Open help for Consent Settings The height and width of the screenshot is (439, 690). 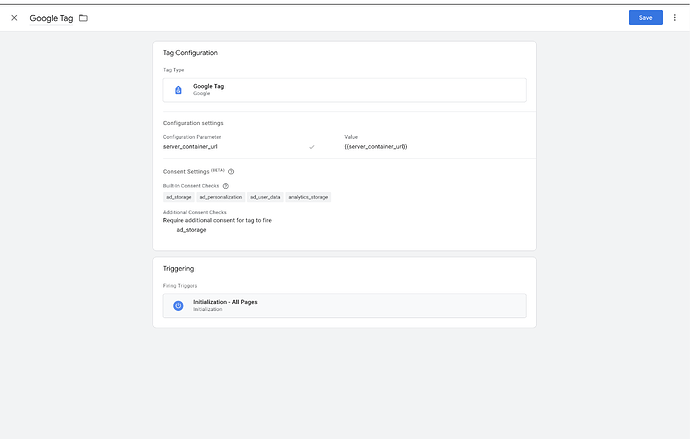click(231, 171)
